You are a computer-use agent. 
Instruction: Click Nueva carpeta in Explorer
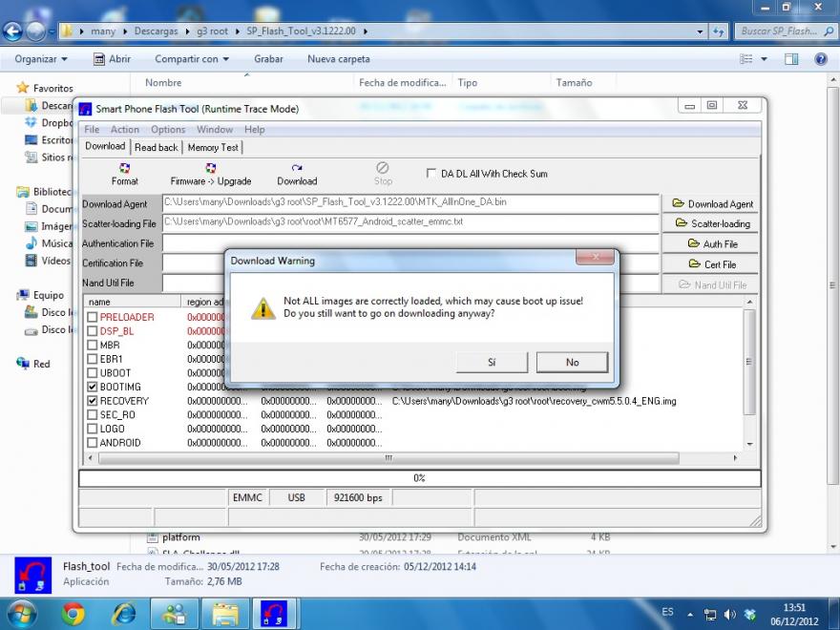tap(339, 59)
